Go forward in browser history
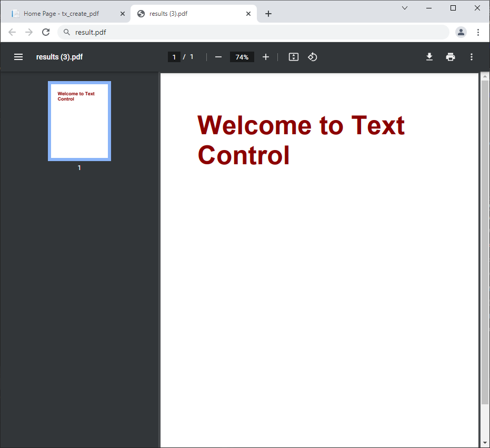 [x=29, y=32]
